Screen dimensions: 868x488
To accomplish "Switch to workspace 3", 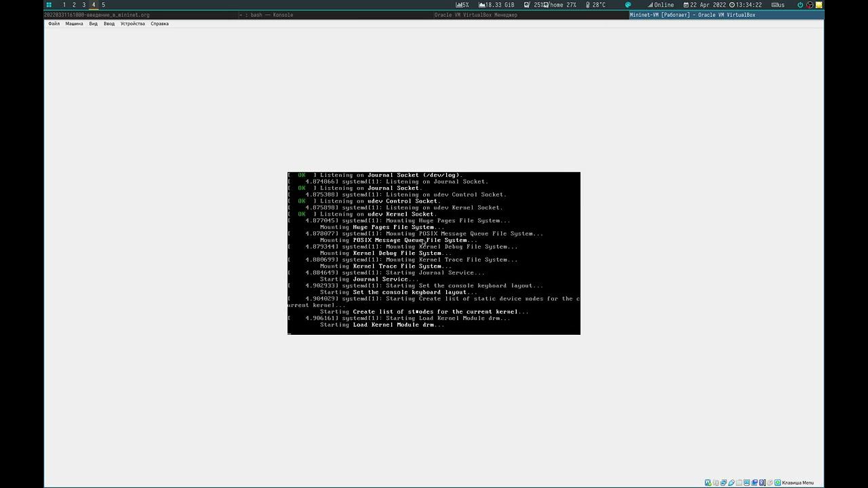I will (84, 5).
